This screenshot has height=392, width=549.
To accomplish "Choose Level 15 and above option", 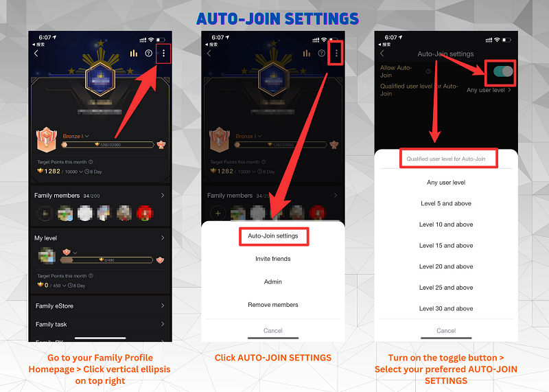I will [446, 246].
